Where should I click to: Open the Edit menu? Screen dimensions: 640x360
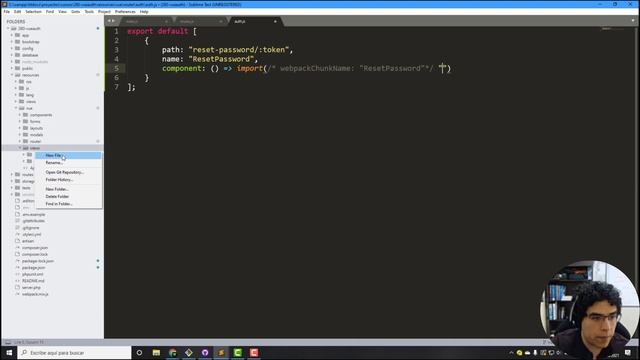coord(18,12)
